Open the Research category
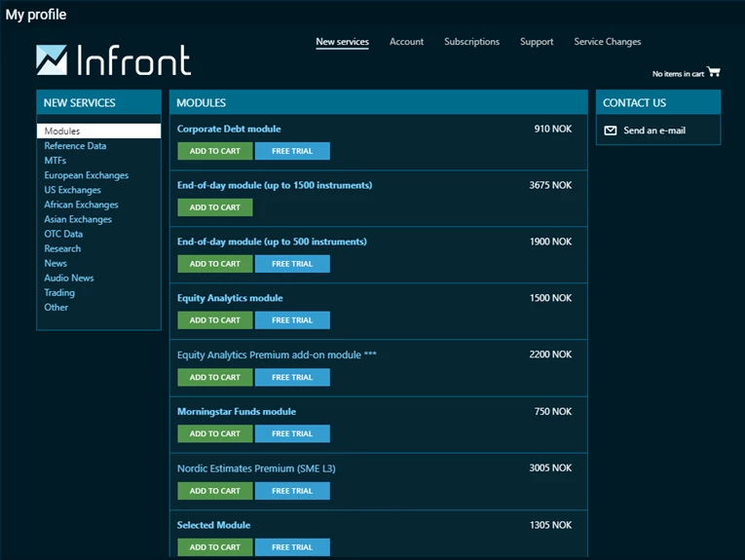Screen dimensions: 745x560 pos(62,249)
